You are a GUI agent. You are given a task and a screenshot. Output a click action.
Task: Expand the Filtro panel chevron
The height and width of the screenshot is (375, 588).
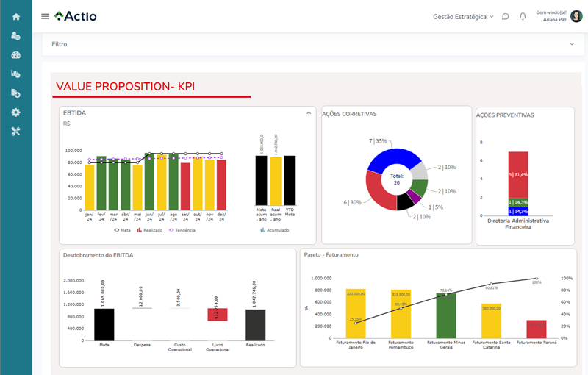click(x=572, y=44)
